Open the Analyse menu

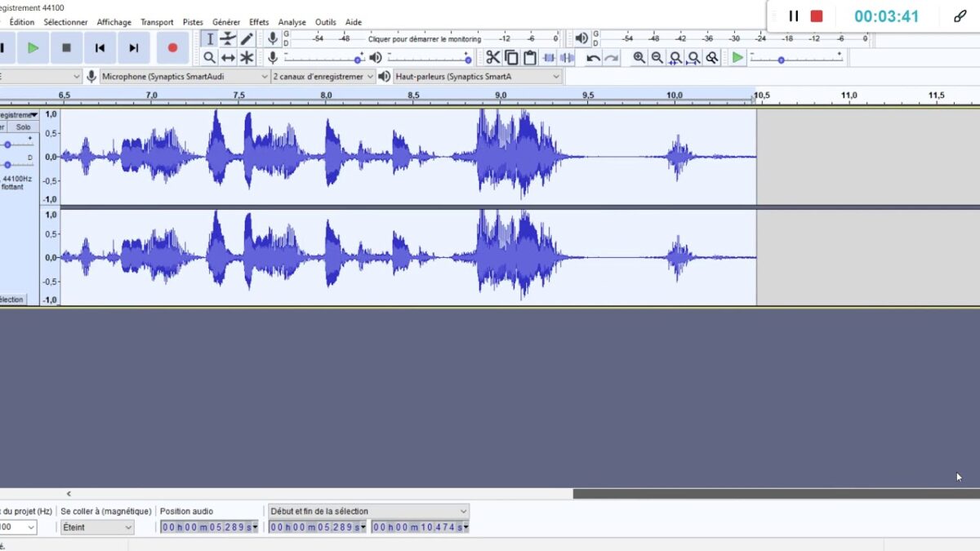point(292,22)
